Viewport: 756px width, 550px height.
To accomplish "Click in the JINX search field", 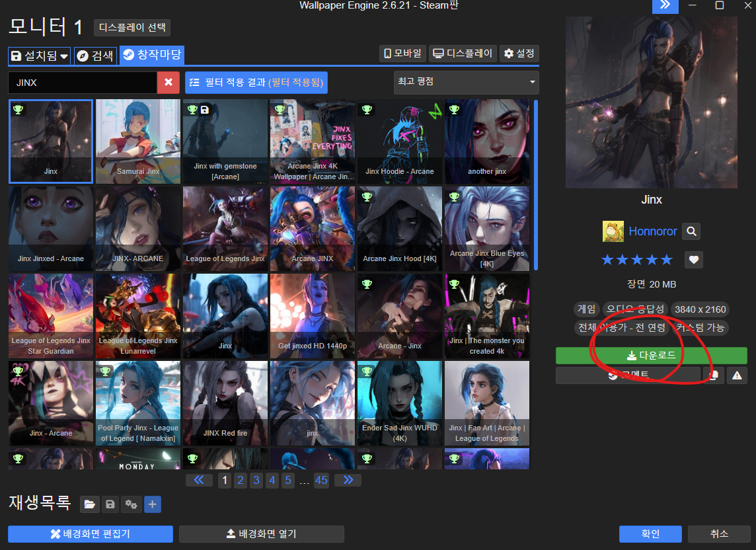I will click(83, 83).
